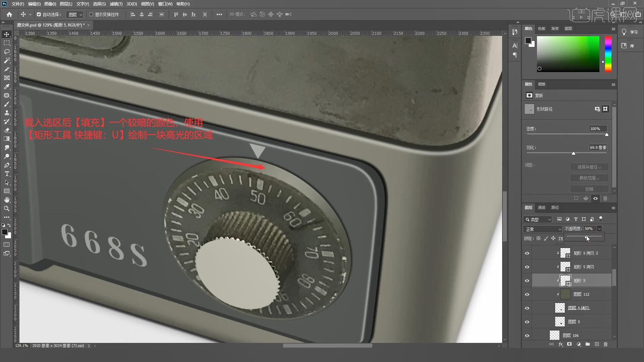Click the 颜色范围 button
The height and width of the screenshot is (362, 644).
(589, 178)
